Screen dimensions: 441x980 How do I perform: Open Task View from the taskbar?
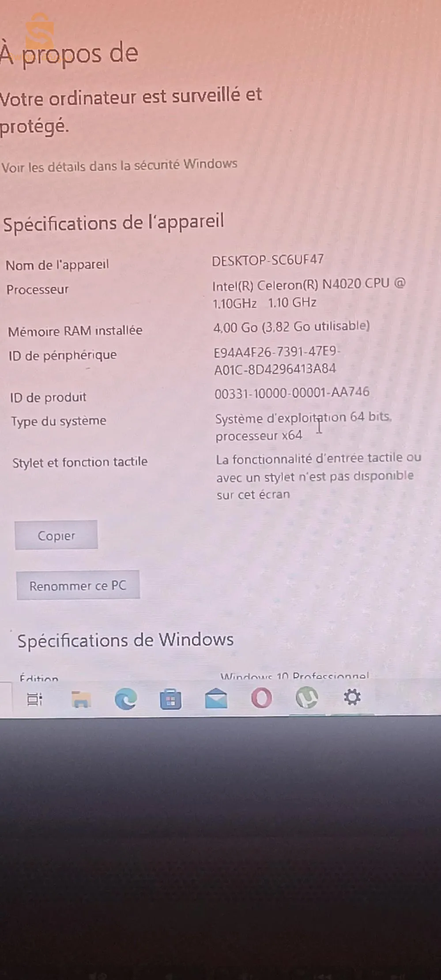[x=34, y=699]
